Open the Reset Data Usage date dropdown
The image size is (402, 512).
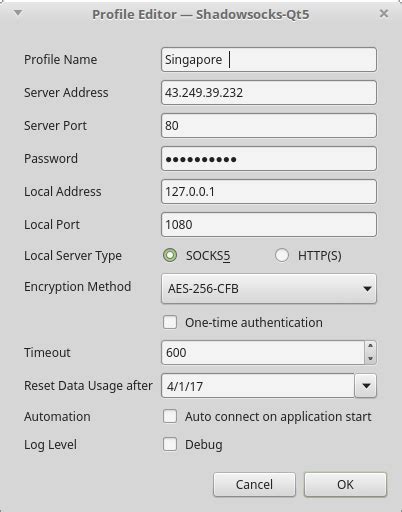coord(366,386)
